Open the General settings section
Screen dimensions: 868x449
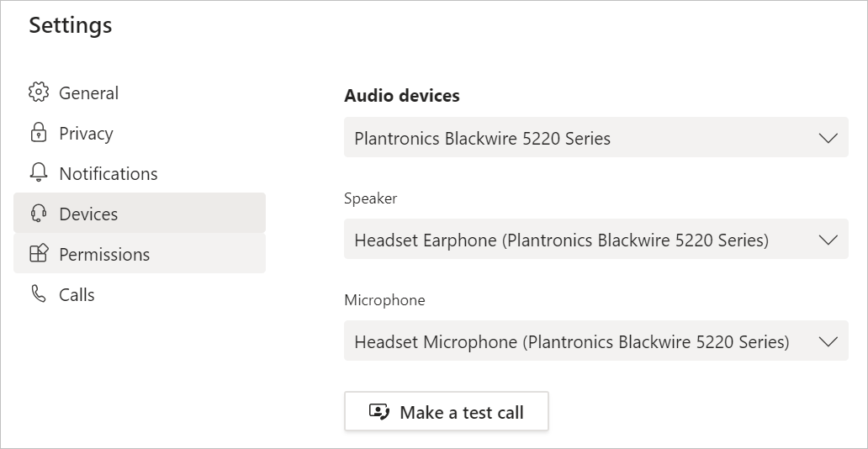(140, 92)
